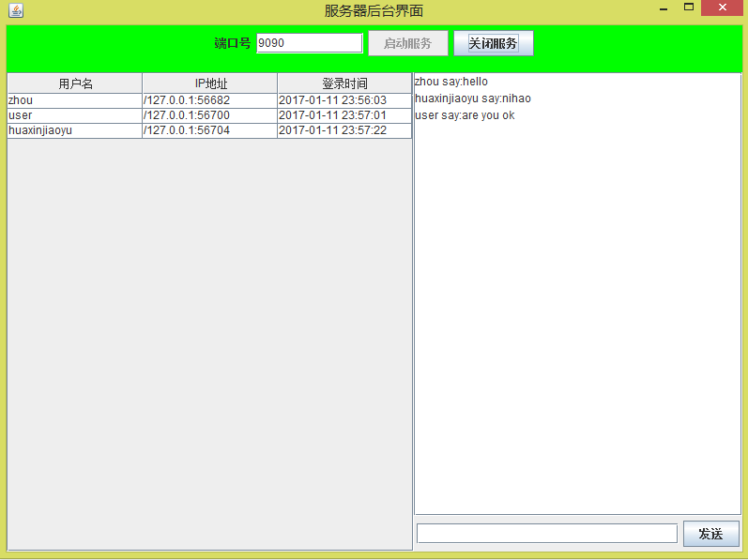This screenshot has height=560, width=748.
Task: Click the 登录时间 column header
Action: [x=344, y=83]
